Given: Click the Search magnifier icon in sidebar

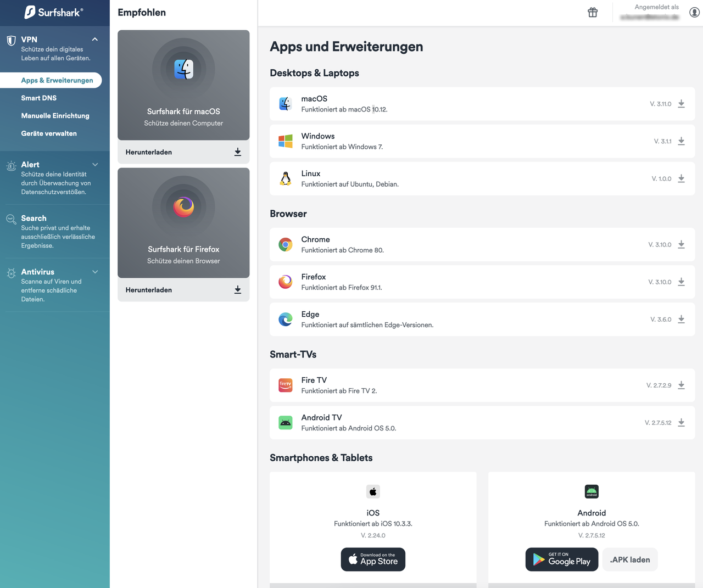Looking at the screenshot, I should [11, 220].
